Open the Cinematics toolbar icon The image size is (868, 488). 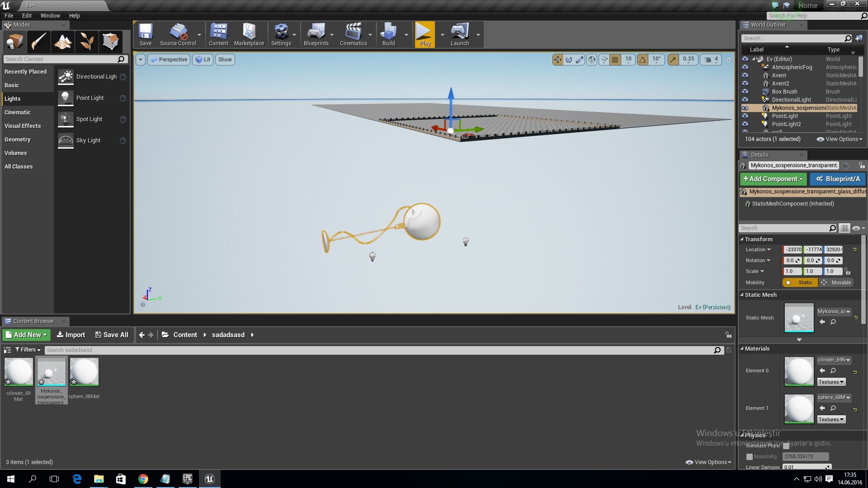(x=353, y=35)
